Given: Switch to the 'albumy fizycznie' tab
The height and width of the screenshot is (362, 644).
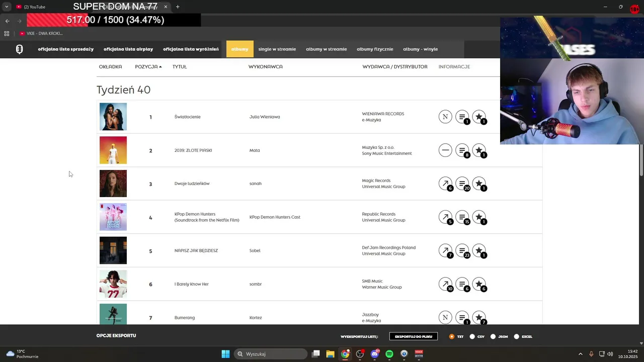Looking at the screenshot, I should point(375,49).
